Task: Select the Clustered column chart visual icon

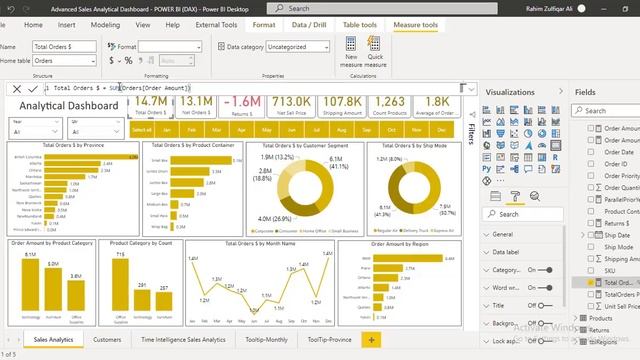Action: pos(528,110)
